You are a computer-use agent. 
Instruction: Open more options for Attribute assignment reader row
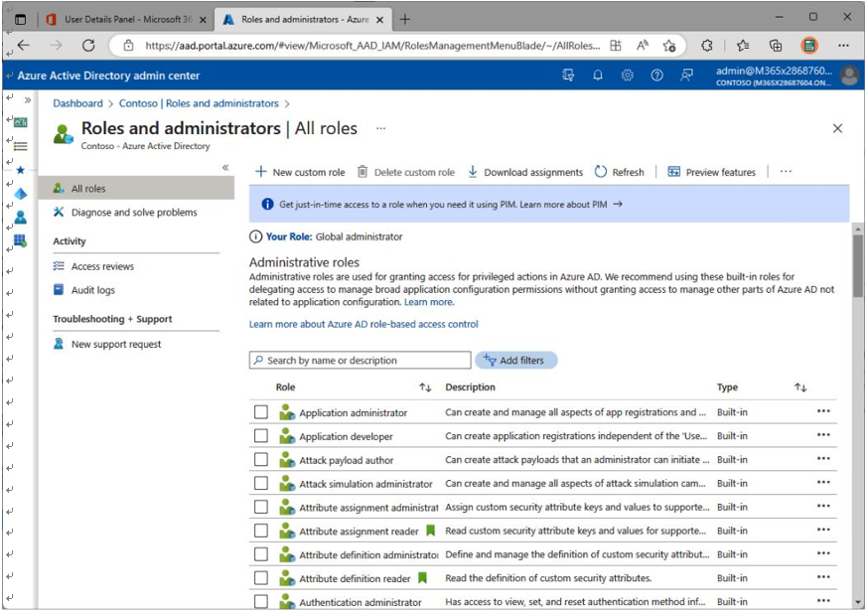[823, 530]
